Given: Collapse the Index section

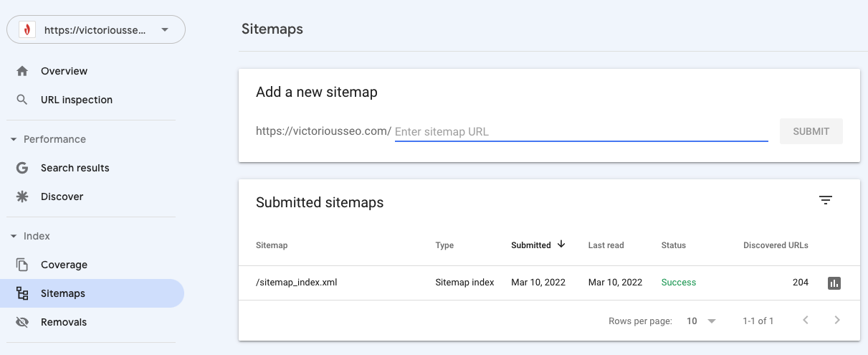Looking at the screenshot, I should tap(14, 236).
